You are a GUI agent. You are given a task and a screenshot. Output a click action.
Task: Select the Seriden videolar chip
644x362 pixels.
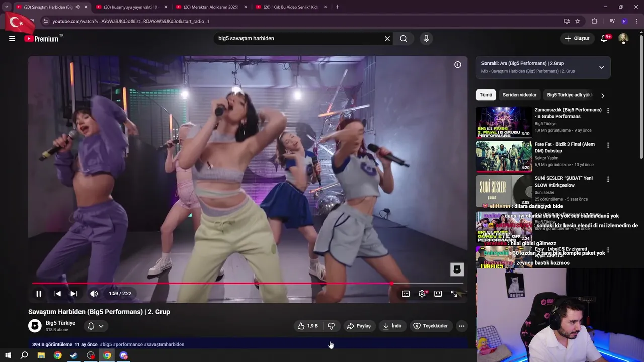519,95
